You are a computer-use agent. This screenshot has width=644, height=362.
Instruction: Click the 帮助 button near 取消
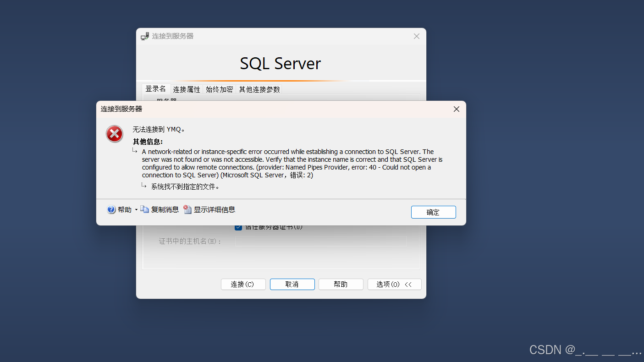(341, 284)
